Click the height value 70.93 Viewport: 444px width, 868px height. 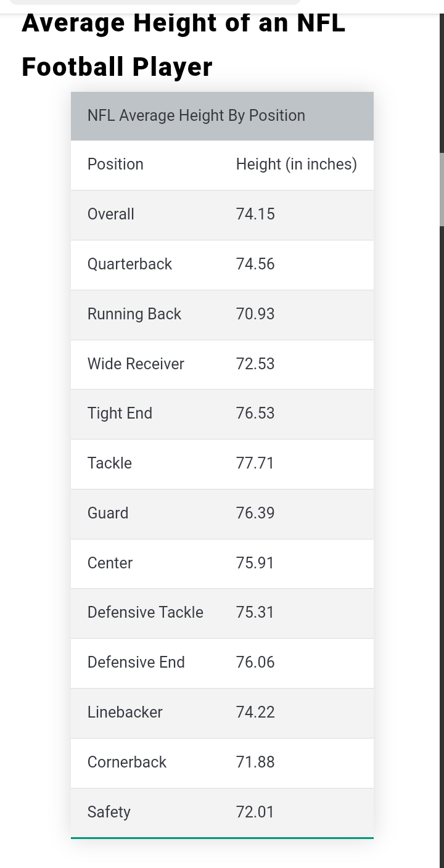coord(255,314)
